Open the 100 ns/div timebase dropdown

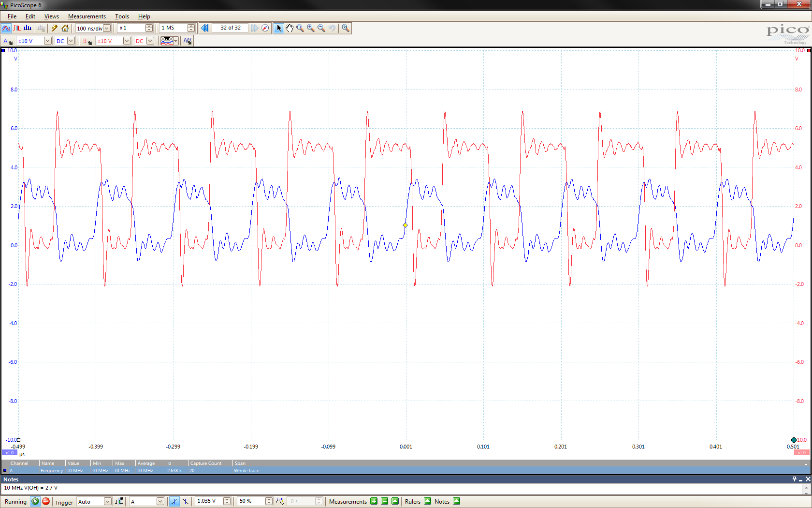107,28
